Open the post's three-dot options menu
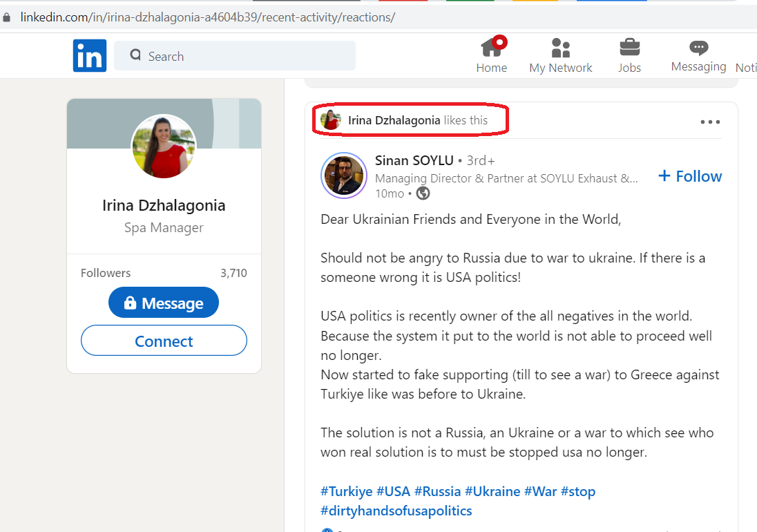The width and height of the screenshot is (757, 532). click(x=710, y=122)
